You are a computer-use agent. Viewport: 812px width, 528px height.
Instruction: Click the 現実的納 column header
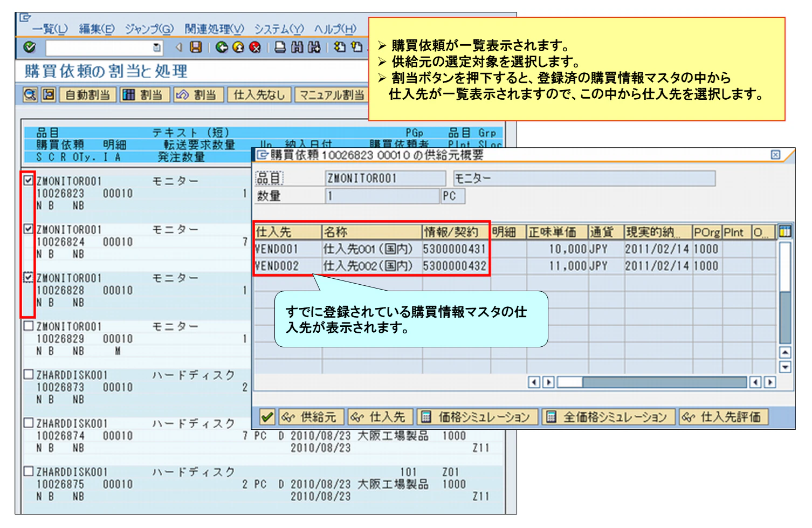(657, 232)
